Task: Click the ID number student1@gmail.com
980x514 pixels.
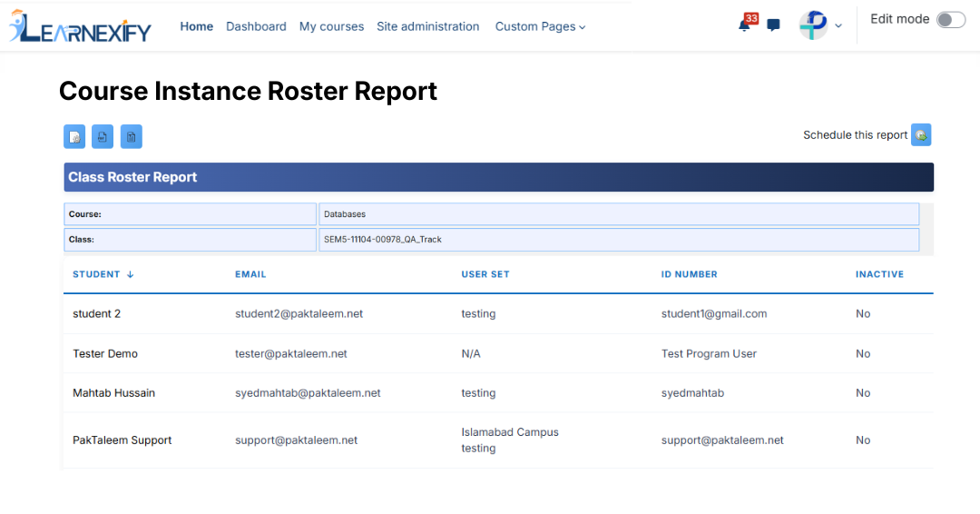Action: 714,314
